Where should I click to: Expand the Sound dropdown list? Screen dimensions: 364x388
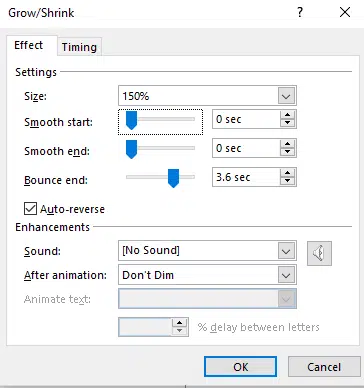(286, 251)
